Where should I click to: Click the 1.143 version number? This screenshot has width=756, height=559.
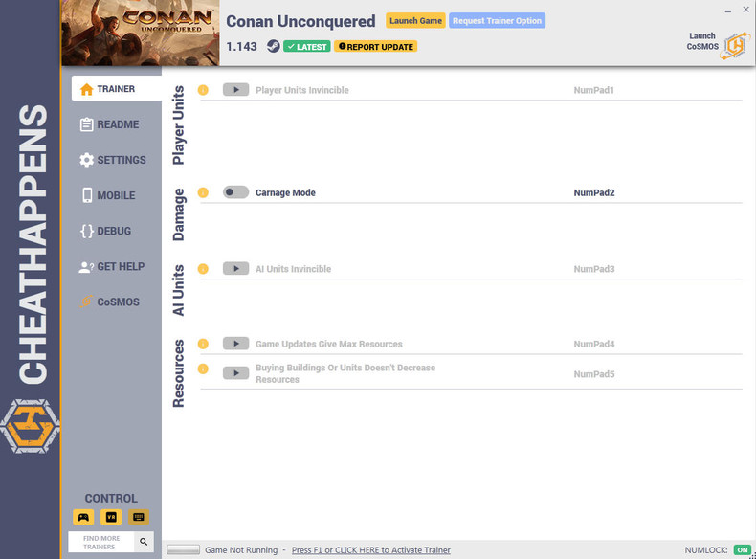[241, 47]
